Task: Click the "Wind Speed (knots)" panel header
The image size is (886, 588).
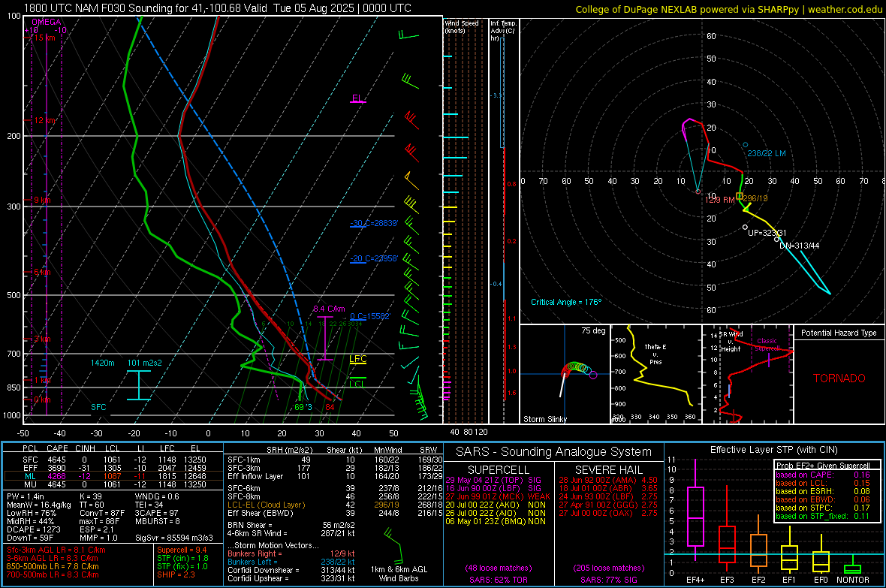Action: pos(462,26)
